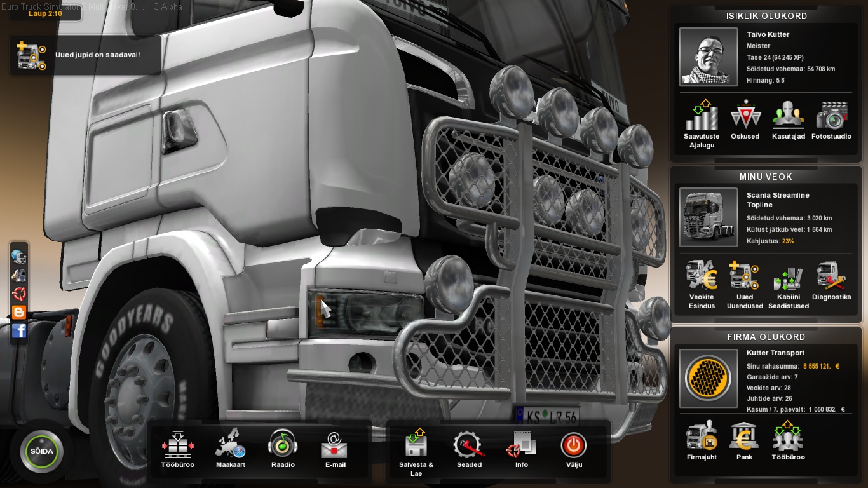Click the 'Kütust jätkub veel: 1 664 km' text
868x488 pixels.
[789, 229]
